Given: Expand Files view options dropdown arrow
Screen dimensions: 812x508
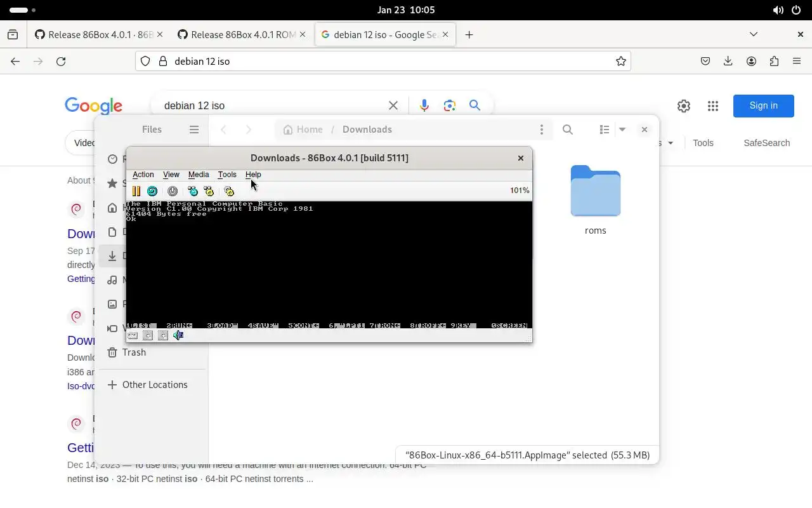Looking at the screenshot, I should [x=622, y=130].
